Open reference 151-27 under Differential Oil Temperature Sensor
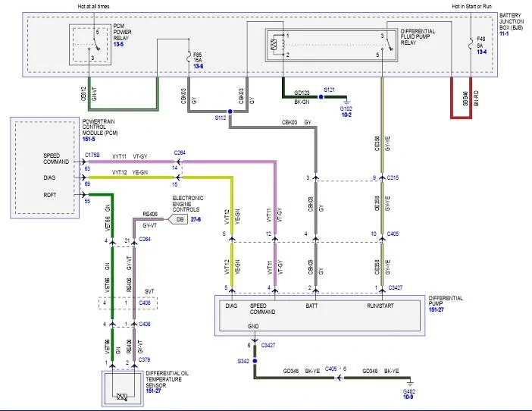Screen dimensions: 532x411 [153, 391]
